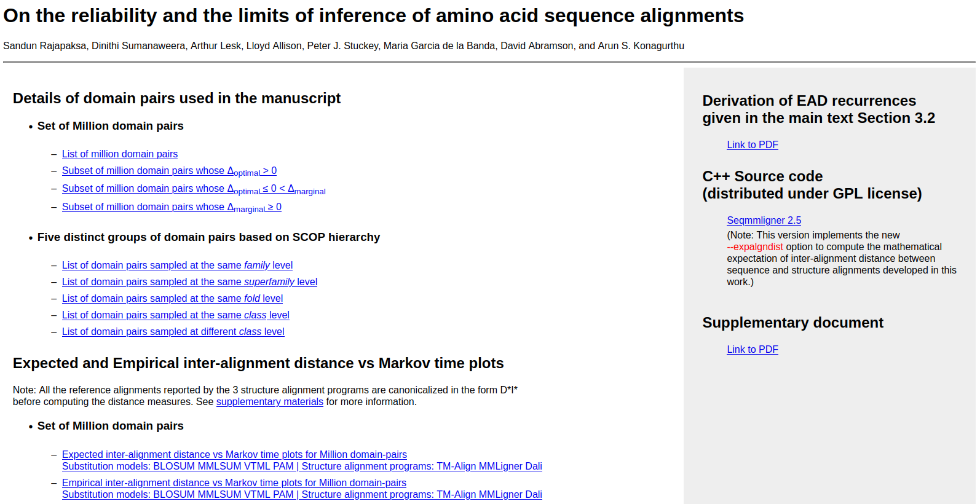Viewport: 980px width, 504px height.
Task: Open Expected inter-alignment distance plots for Million domain-pairs
Action: 234,454
